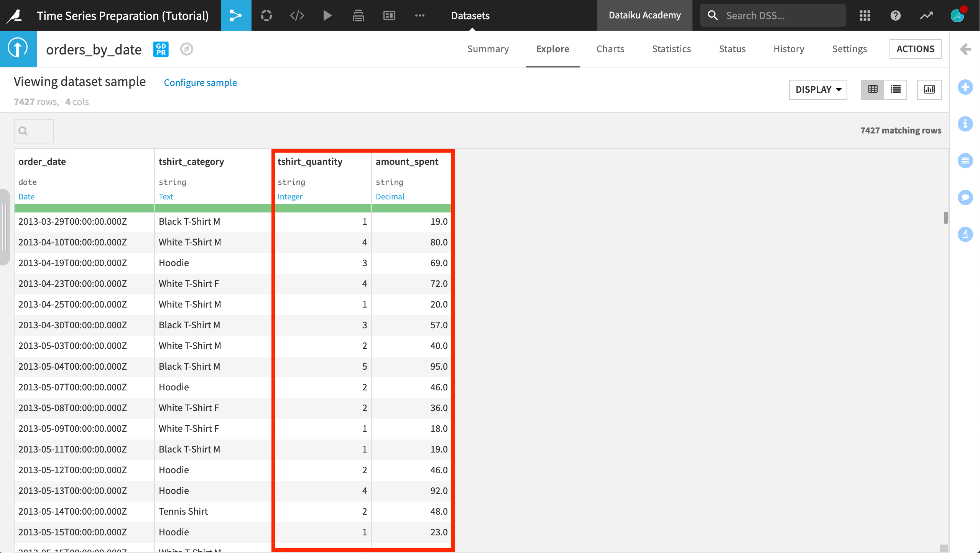The width and height of the screenshot is (980, 553).
Task: Change the Text meaning of tshirt_category
Action: (x=166, y=196)
